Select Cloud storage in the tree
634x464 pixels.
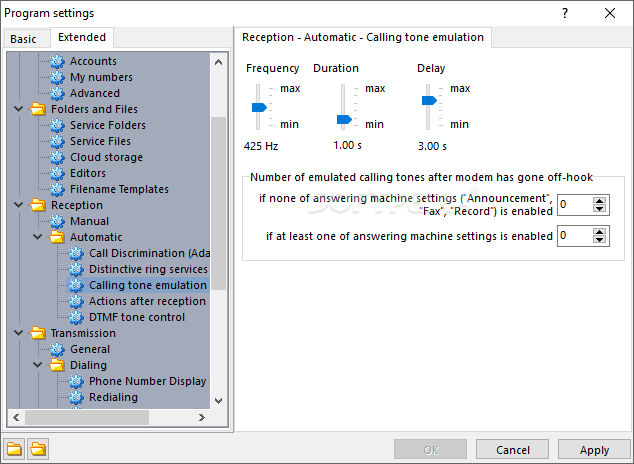[x=106, y=157]
